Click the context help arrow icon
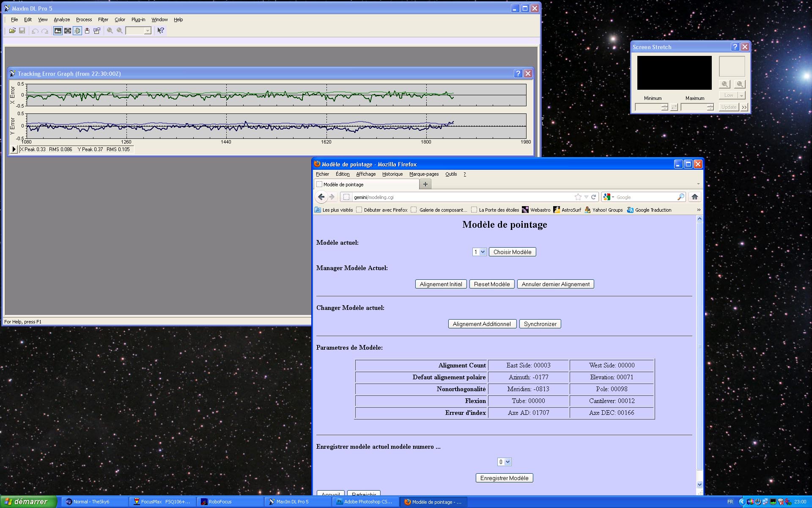 click(160, 30)
